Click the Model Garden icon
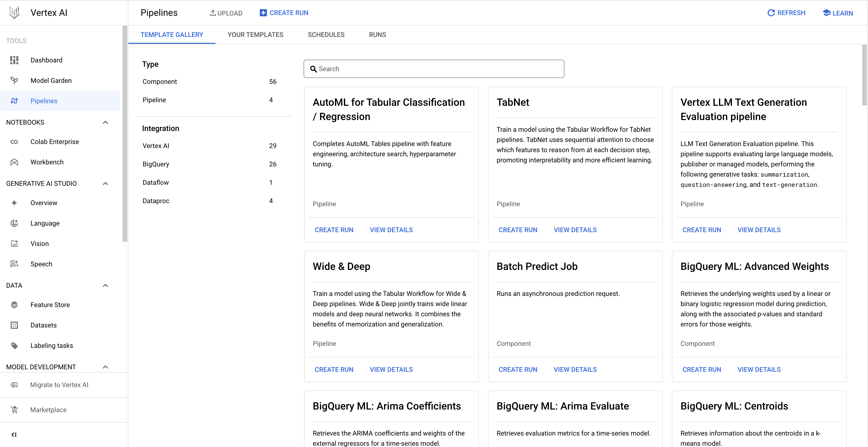The image size is (868, 447). click(15, 80)
